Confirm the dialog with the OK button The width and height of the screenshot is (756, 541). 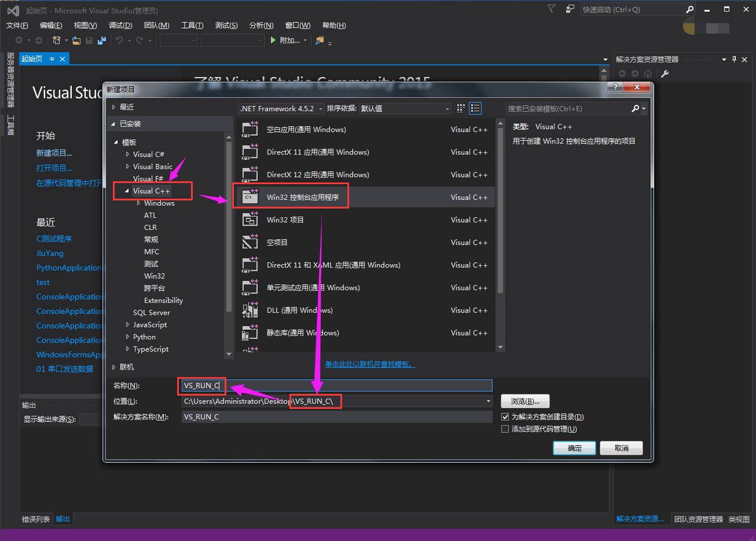(x=575, y=448)
